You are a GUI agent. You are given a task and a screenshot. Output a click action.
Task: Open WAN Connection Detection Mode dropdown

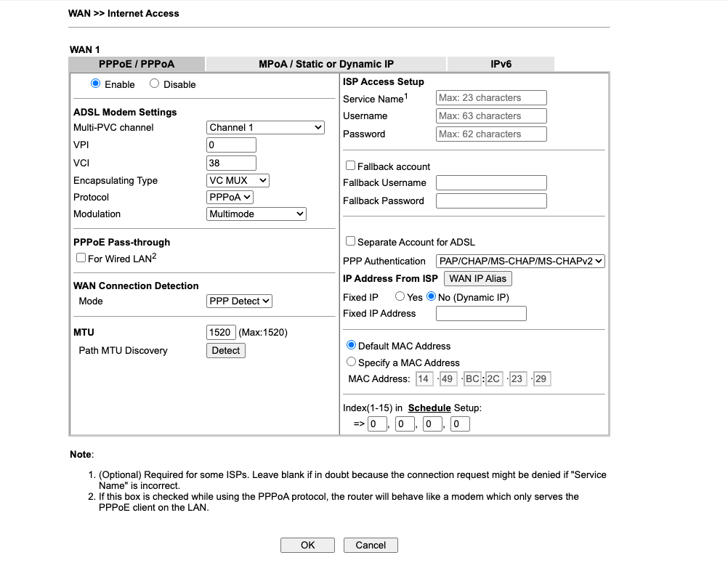point(240,301)
